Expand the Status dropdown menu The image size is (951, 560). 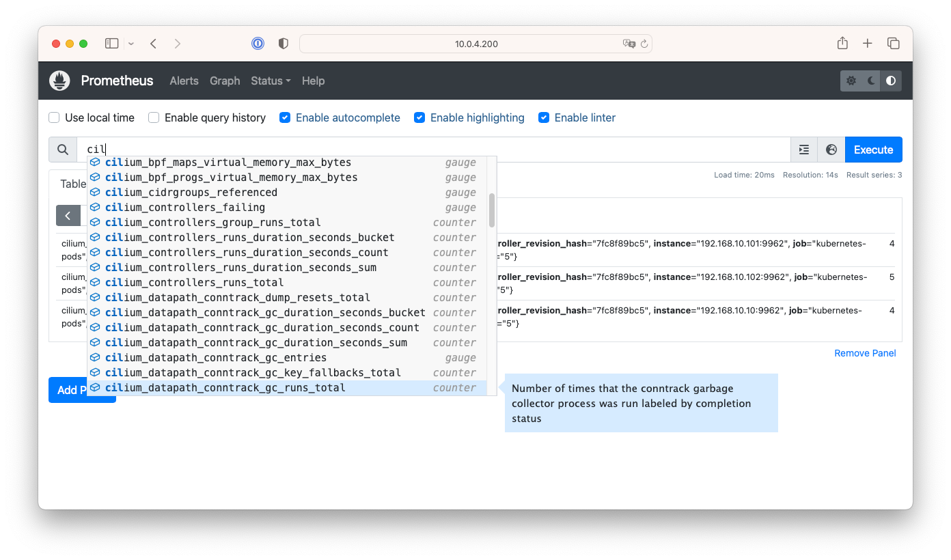pyautogui.click(x=271, y=81)
